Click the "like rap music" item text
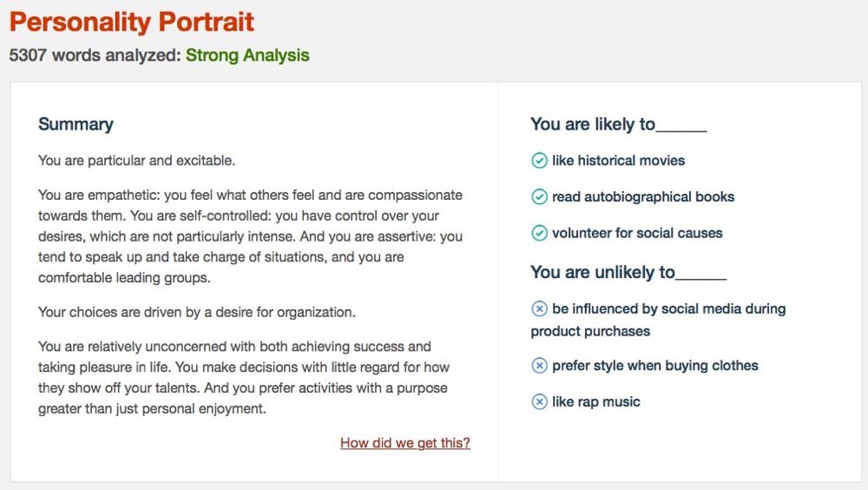The height and width of the screenshot is (490, 868). coord(596,401)
